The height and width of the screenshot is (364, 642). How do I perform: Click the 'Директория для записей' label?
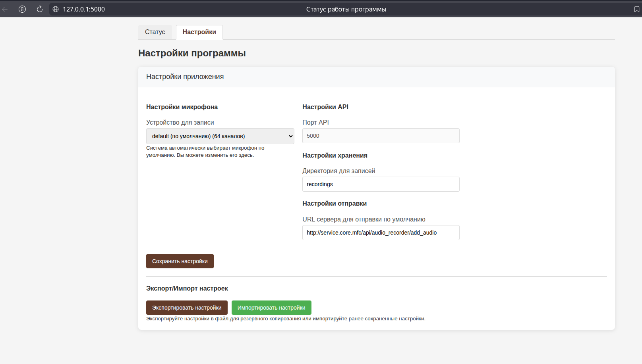338,171
